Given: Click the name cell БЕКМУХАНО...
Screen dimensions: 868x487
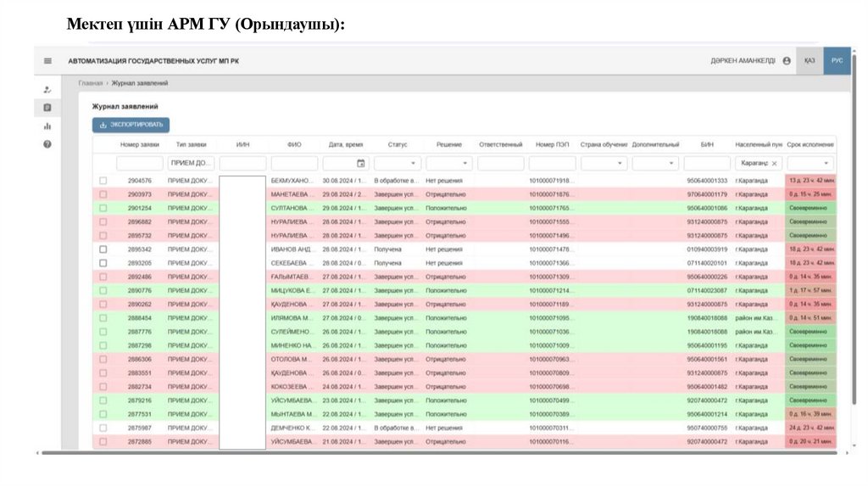Looking at the screenshot, I should click(x=292, y=181).
